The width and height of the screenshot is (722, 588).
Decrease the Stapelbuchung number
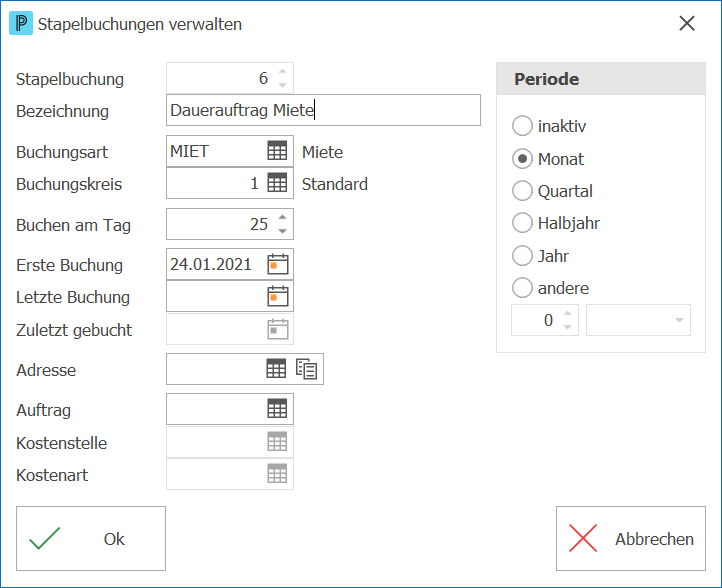pos(283,85)
